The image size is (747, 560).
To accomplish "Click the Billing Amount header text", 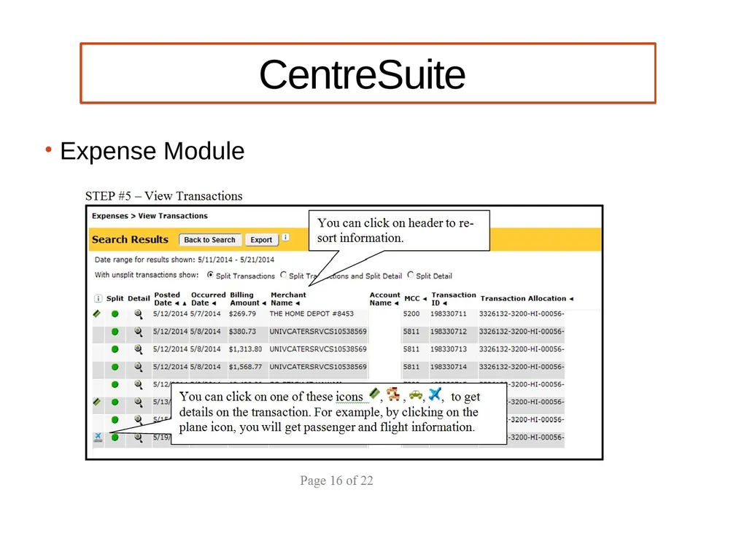I will (244, 299).
